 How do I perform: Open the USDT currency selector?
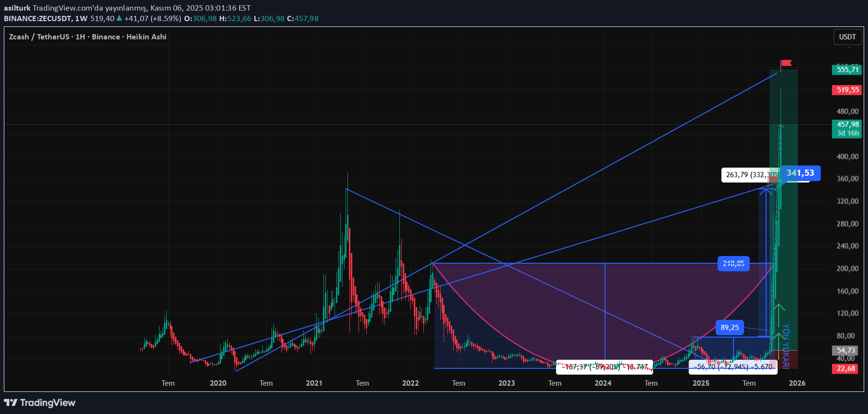[x=847, y=37]
